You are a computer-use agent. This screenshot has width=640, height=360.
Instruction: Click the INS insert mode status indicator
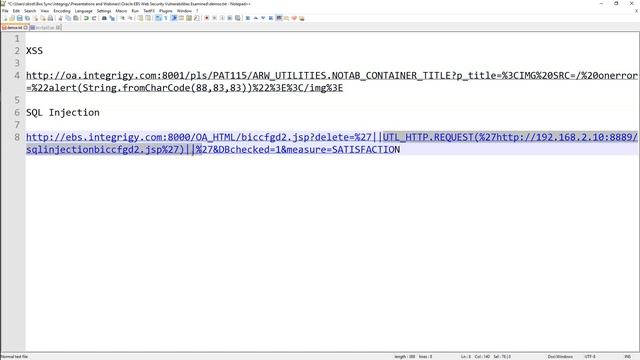pos(627,357)
